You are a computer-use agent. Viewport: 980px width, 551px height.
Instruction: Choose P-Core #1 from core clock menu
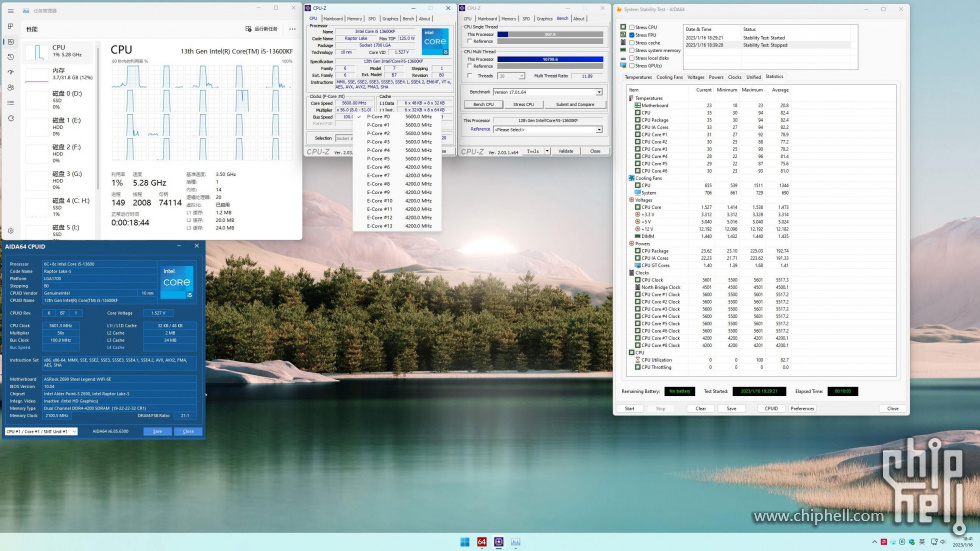click(x=398, y=125)
